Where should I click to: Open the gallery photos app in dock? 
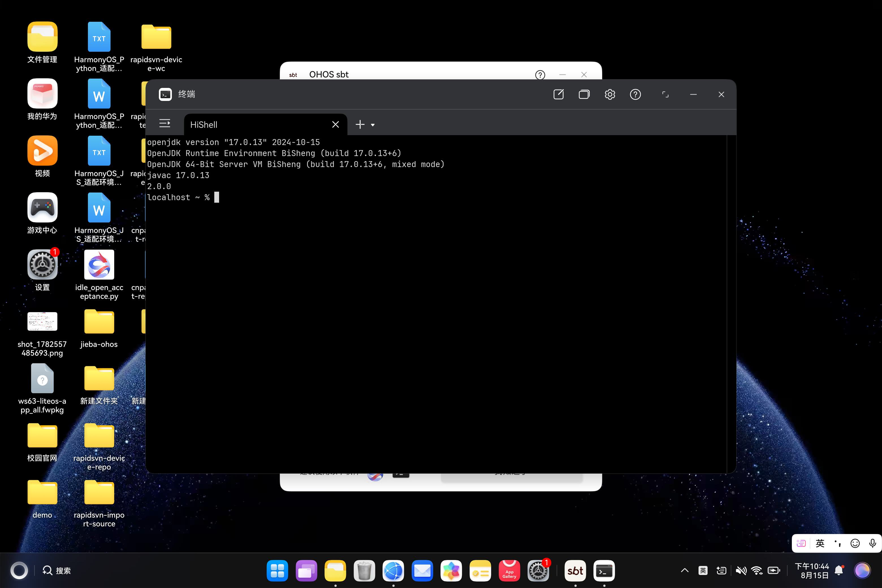[x=451, y=571]
